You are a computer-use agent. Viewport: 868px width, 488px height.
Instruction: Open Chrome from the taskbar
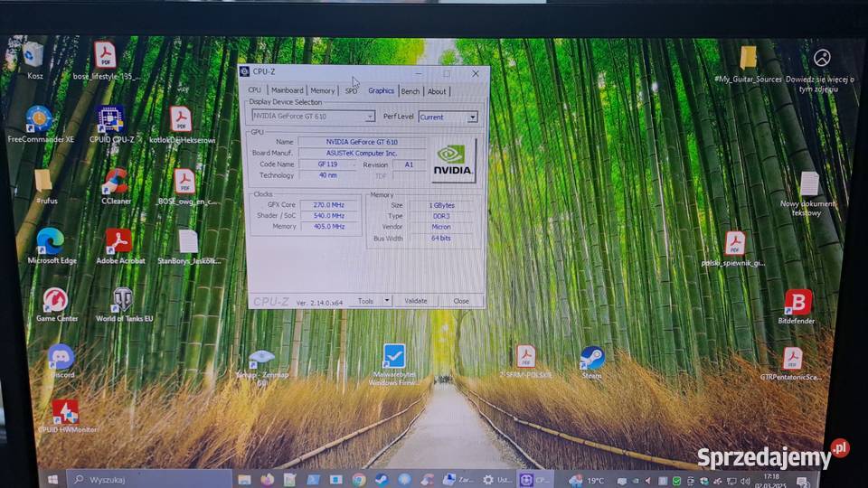[x=359, y=480]
